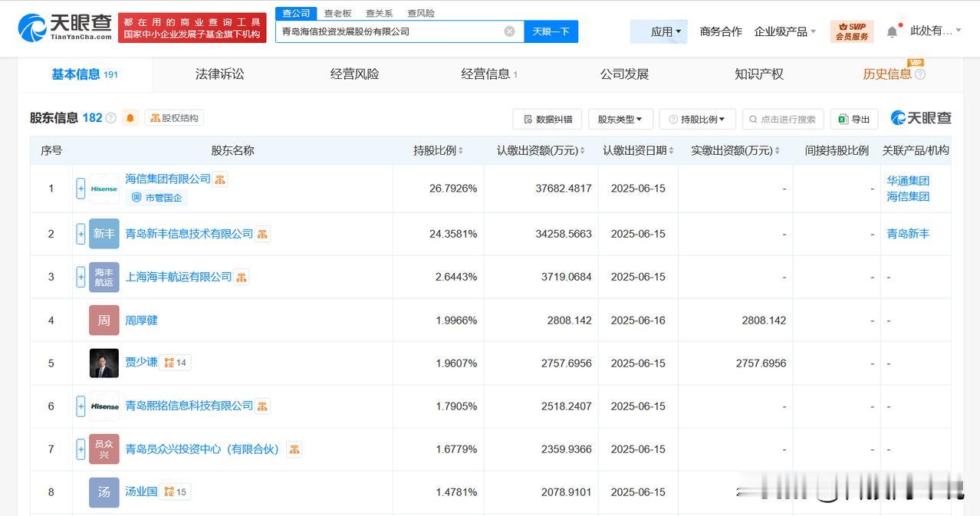The height and width of the screenshot is (516, 980).
Task: Switch to 经营风险 tab
Action: 355,74
